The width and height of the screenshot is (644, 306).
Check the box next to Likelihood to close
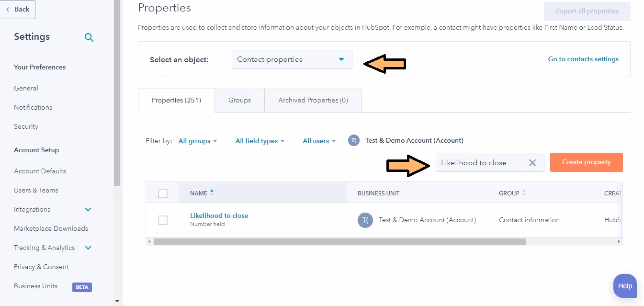(162, 220)
